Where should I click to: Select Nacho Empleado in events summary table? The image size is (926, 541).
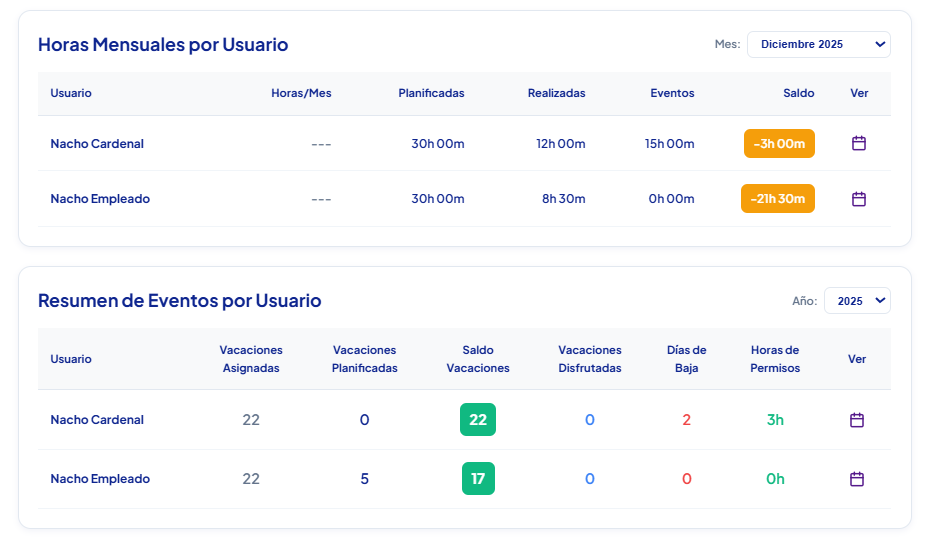coord(100,478)
